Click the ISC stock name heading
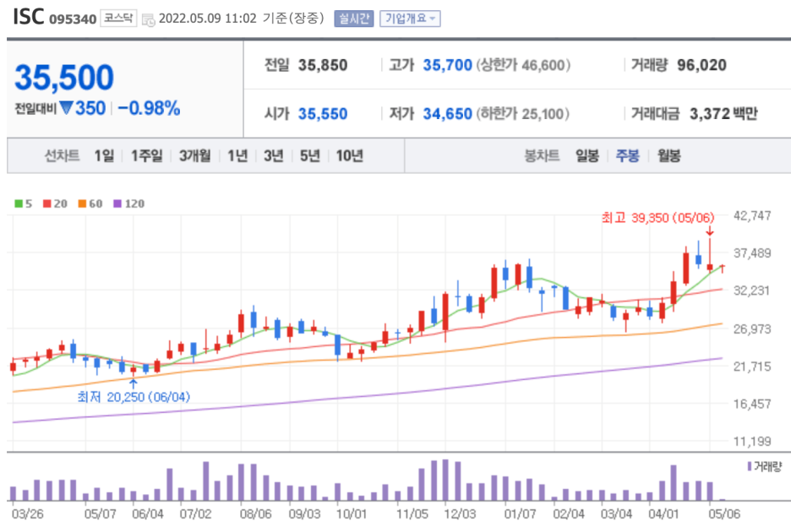The width and height of the screenshot is (791, 532). coord(28,17)
